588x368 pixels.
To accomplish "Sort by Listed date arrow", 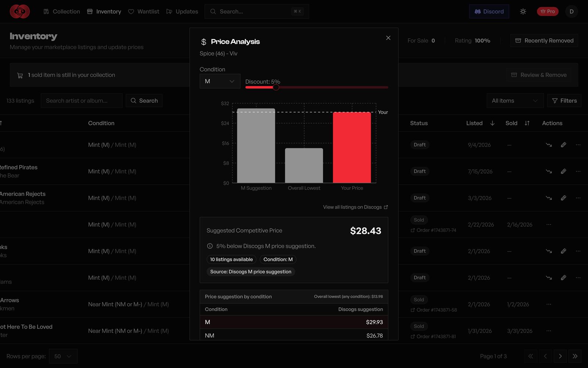I will [492, 123].
